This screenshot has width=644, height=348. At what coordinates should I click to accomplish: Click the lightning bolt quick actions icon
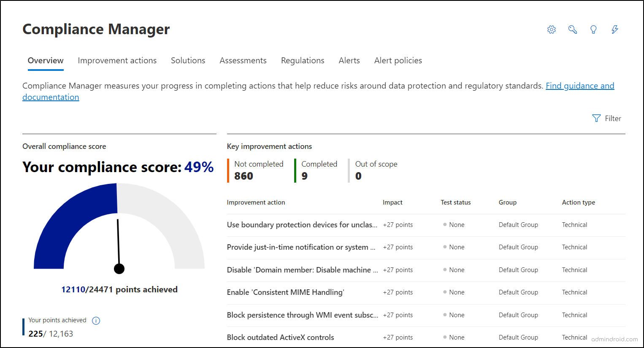point(614,30)
